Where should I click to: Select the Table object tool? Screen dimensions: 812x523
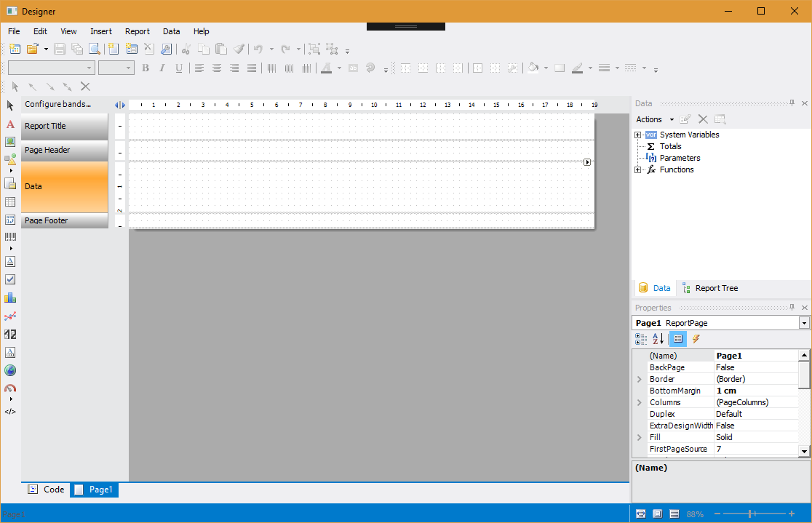[x=10, y=202]
